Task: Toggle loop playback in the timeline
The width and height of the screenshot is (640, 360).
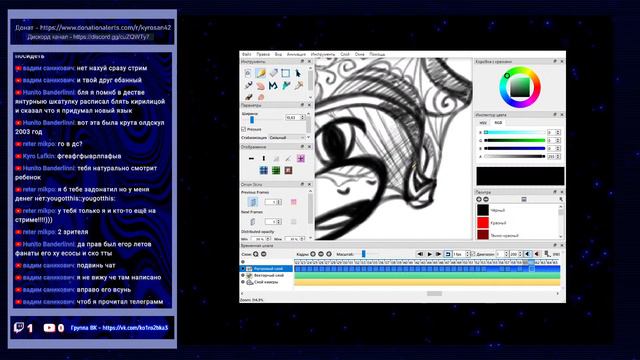Action: coord(448,254)
